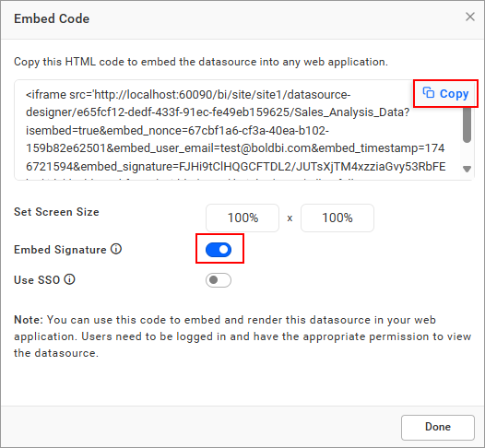The image size is (485, 448).
Task: Select the screen width 100% field
Action: point(243,218)
